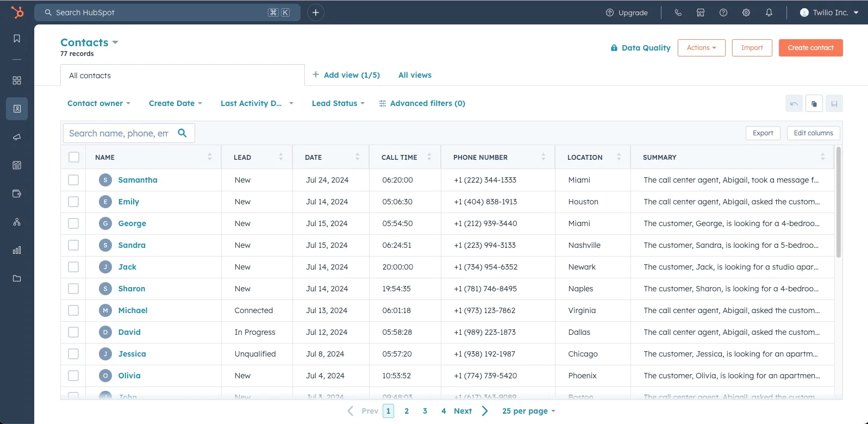Click the calling phone icon

tap(678, 13)
